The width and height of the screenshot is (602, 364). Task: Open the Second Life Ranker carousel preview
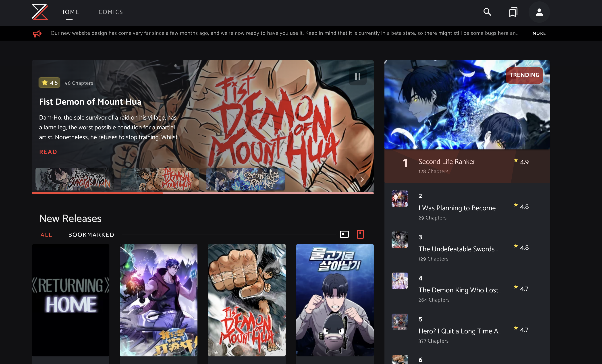pos(245,180)
